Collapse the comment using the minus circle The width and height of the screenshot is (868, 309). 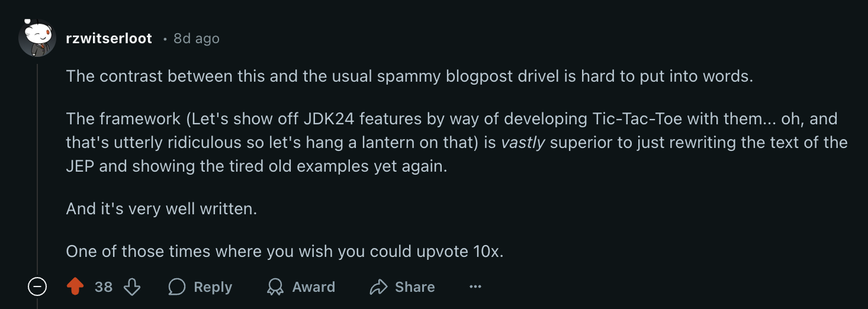tap(37, 287)
